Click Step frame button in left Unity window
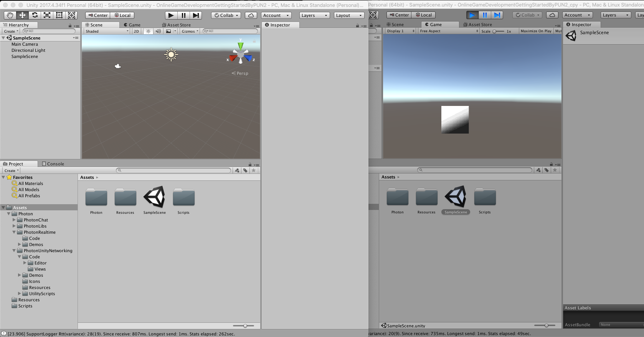644x337 pixels. (x=196, y=15)
